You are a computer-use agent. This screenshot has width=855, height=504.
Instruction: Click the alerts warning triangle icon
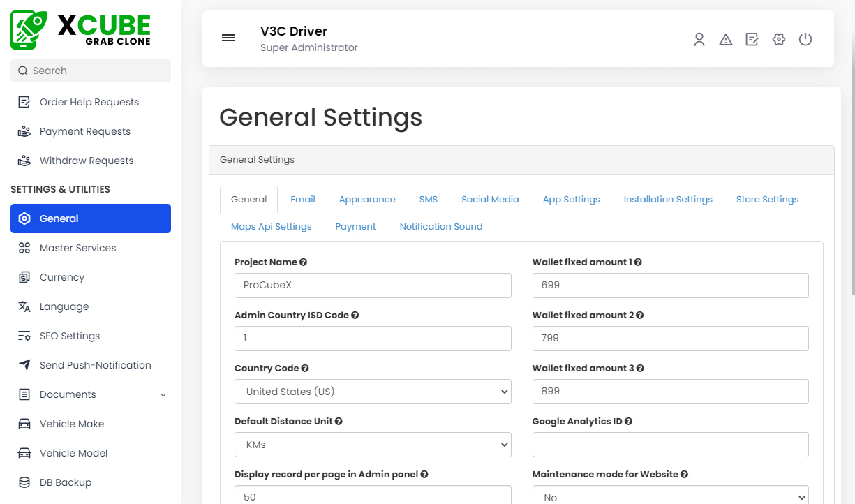pyautogui.click(x=726, y=40)
